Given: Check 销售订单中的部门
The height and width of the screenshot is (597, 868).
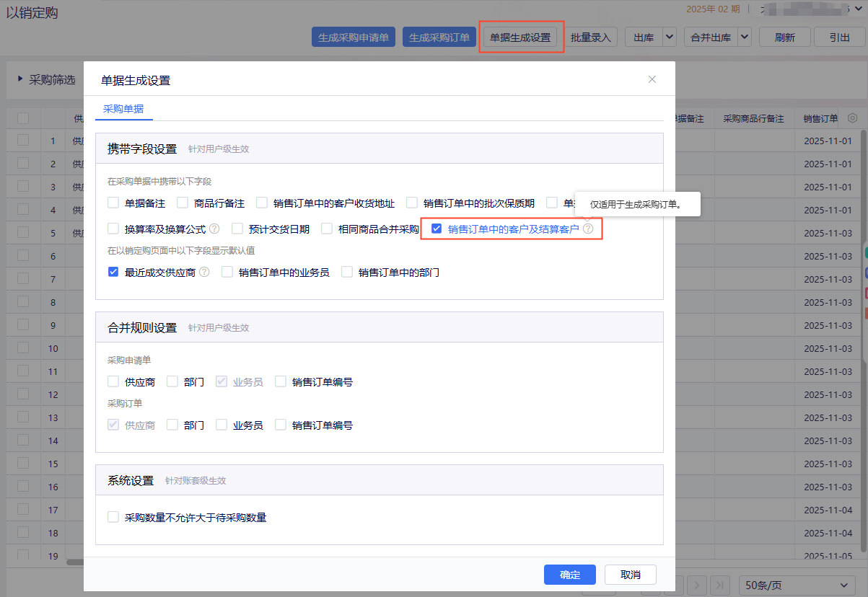Looking at the screenshot, I should (347, 272).
